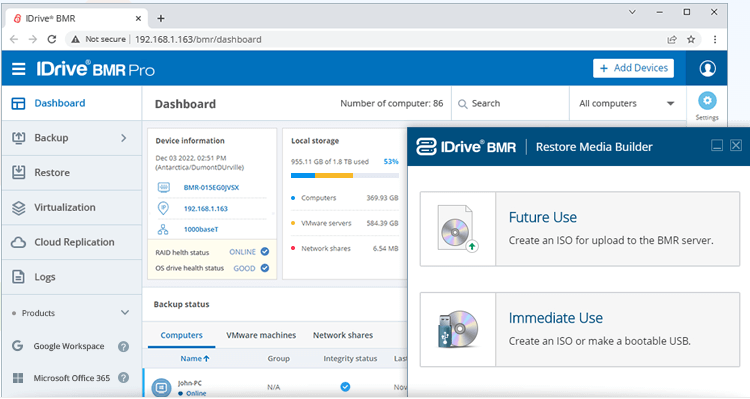This screenshot has width=750, height=399.
Task: Click the network icon beside 1000baseT
Action: 163,229
